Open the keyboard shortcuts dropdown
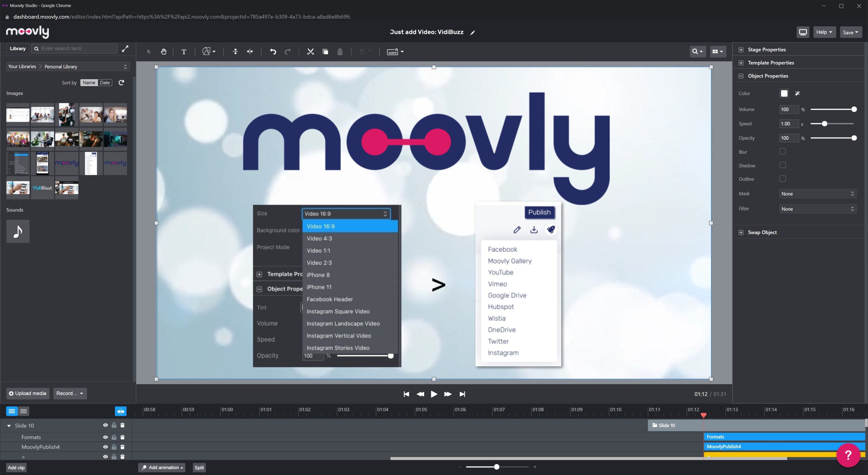Image resolution: width=868 pixels, height=475 pixels. point(395,51)
